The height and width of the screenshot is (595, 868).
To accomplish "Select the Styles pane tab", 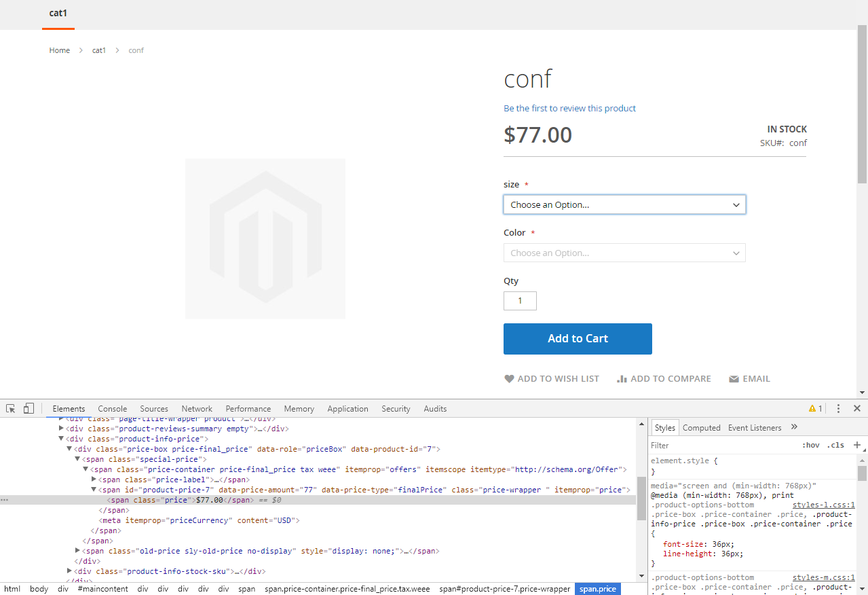I will pyautogui.click(x=665, y=427).
